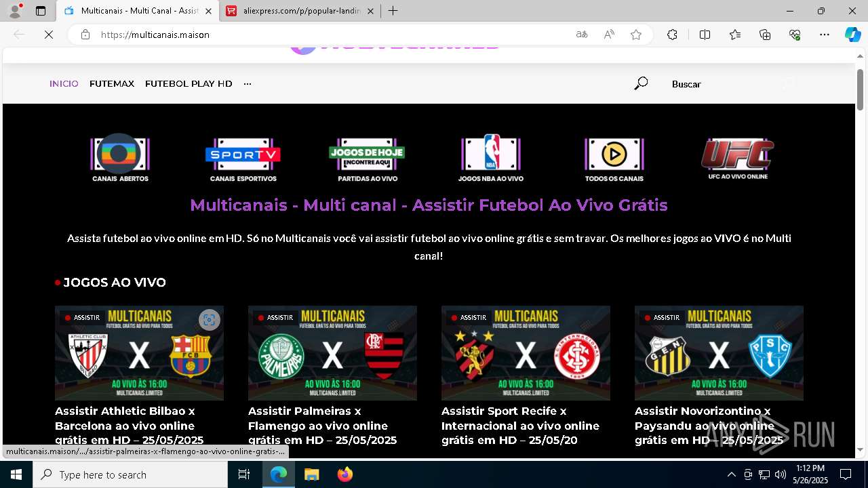Open a new browser tab

393,11
